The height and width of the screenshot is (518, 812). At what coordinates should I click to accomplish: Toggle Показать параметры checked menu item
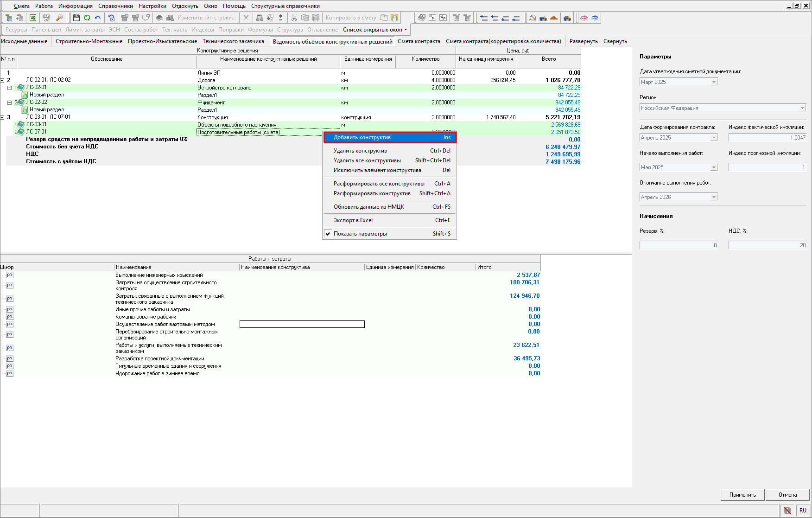tap(389, 234)
